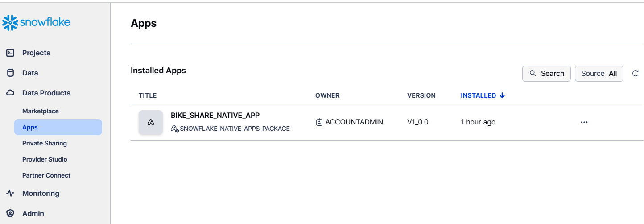Open the Source All filter dropdown
The height and width of the screenshot is (224, 644).
click(599, 73)
